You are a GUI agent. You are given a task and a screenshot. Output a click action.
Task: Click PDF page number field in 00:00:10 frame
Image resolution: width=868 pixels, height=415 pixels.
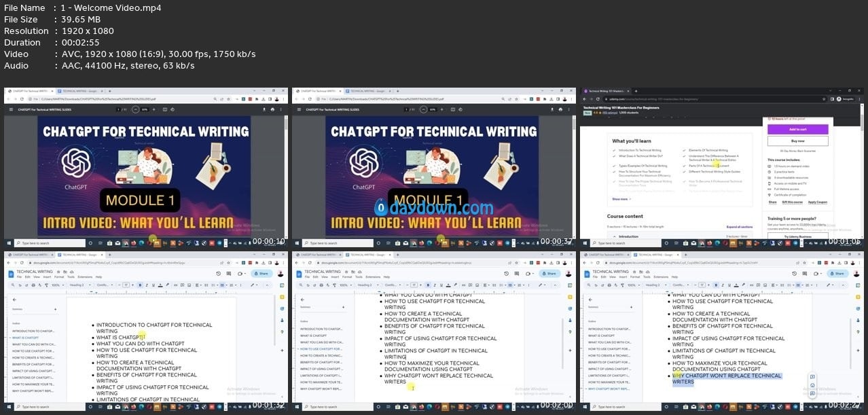(x=118, y=109)
